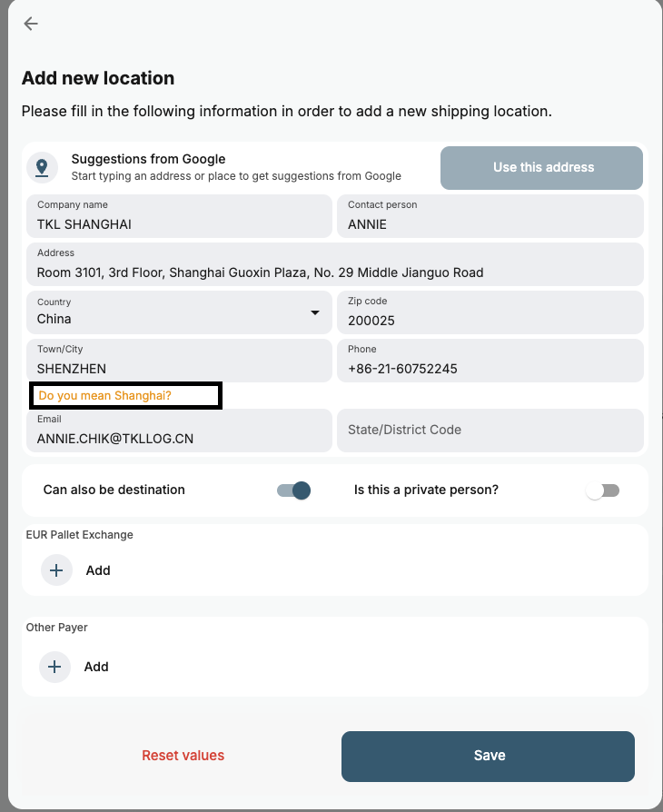Click the Add label under Other Payer

click(96, 667)
